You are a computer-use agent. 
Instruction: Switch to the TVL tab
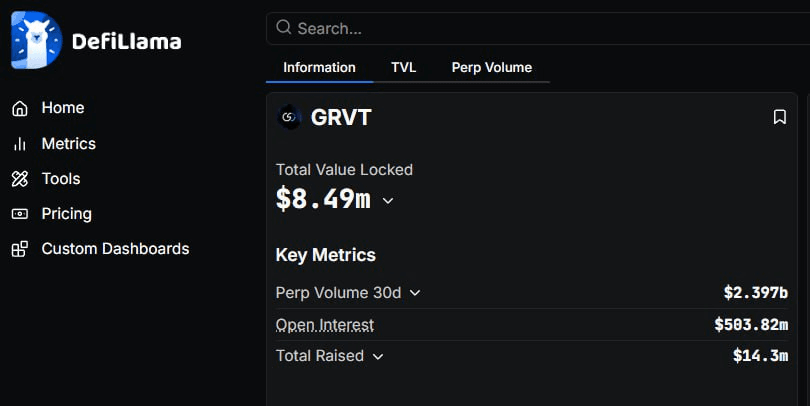403,68
